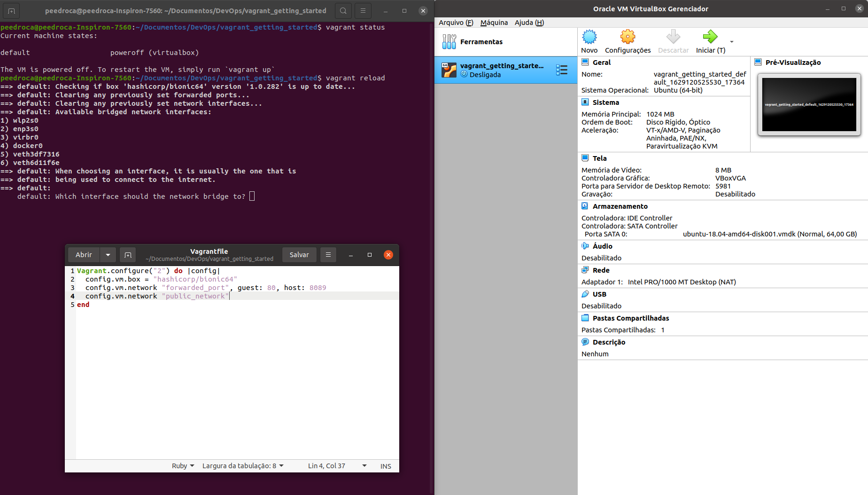Click the Geral section header
This screenshot has height=495, width=868.
[601, 63]
